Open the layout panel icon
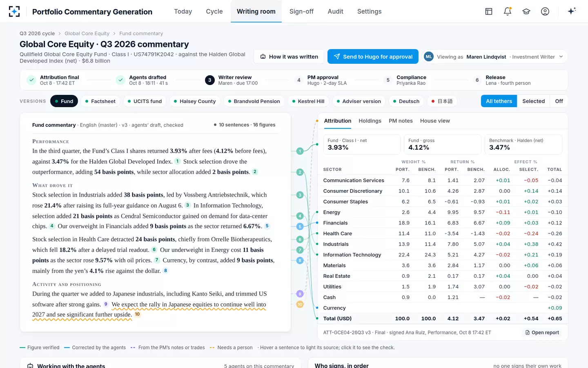Screen dimensions: 588x368 (x=489, y=11)
